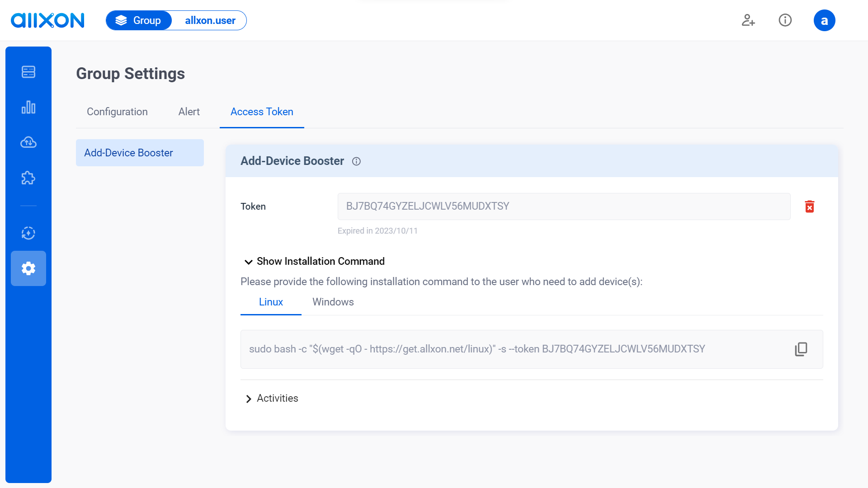This screenshot has width=868, height=488.
Task: Switch to the Configuration tab
Action: click(117, 112)
